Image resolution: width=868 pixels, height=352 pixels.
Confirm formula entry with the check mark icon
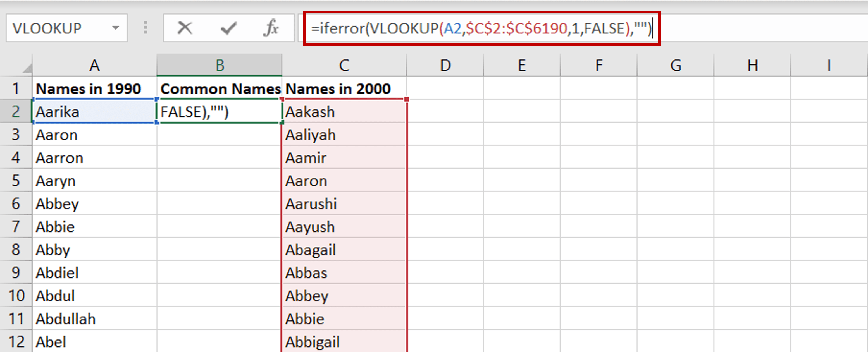[228, 28]
